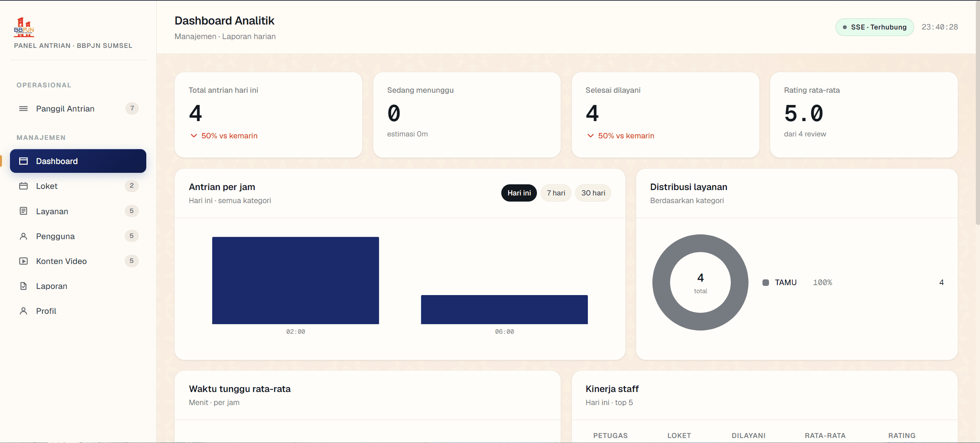Switch chart to 30 hari
Viewport: 980px width, 443px height.
(x=593, y=193)
